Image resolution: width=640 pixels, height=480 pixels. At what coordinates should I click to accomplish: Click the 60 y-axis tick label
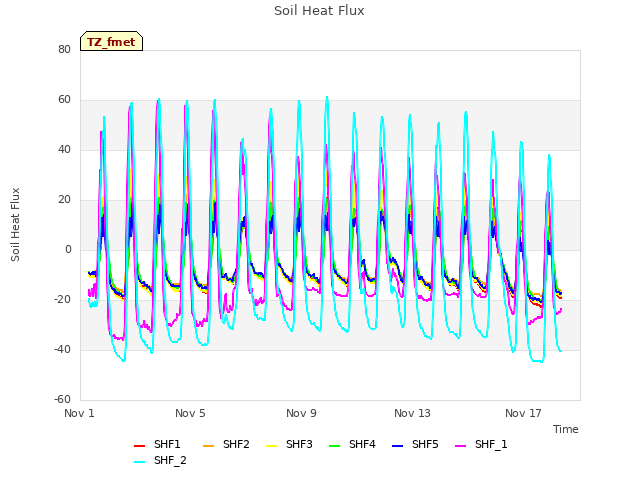pos(64,100)
